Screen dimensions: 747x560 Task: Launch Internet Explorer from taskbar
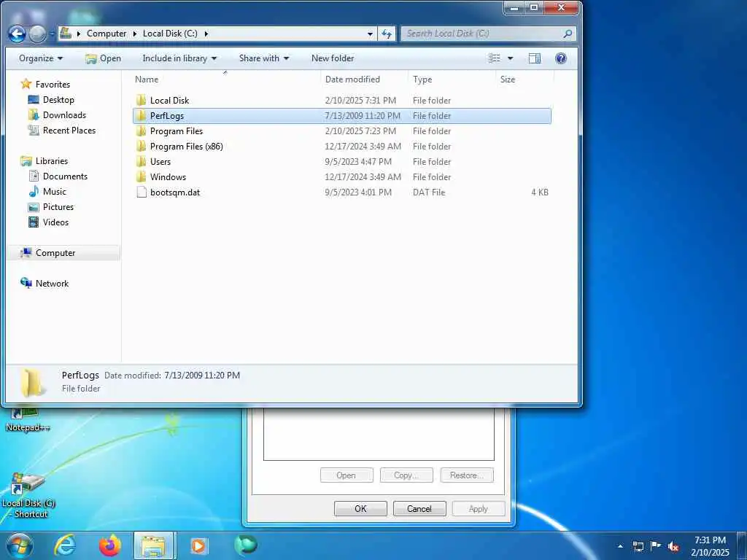(65, 545)
